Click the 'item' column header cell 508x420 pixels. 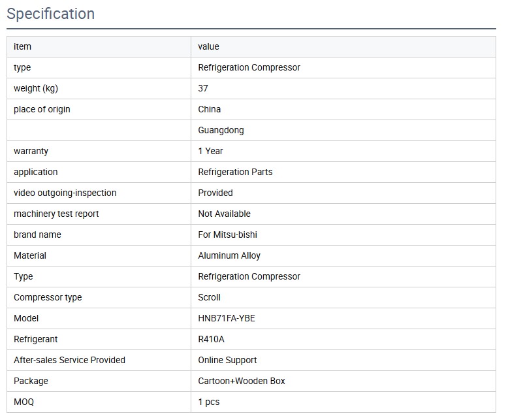(22, 46)
